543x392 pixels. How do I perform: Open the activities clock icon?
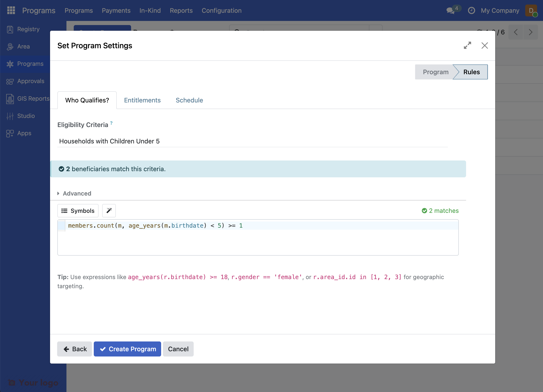pyautogui.click(x=471, y=10)
